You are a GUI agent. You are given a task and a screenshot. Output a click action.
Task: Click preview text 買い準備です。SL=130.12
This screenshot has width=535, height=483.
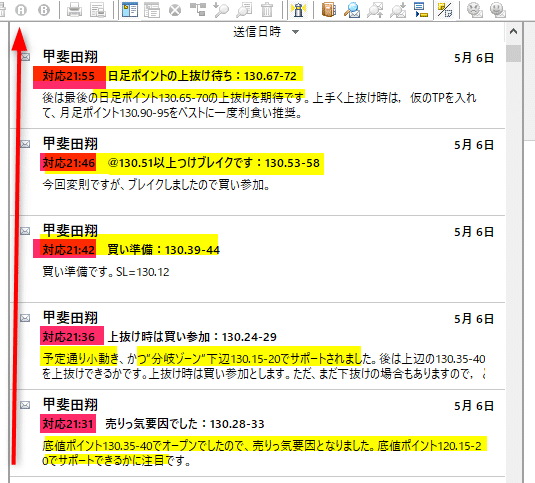tap(106, 272)
